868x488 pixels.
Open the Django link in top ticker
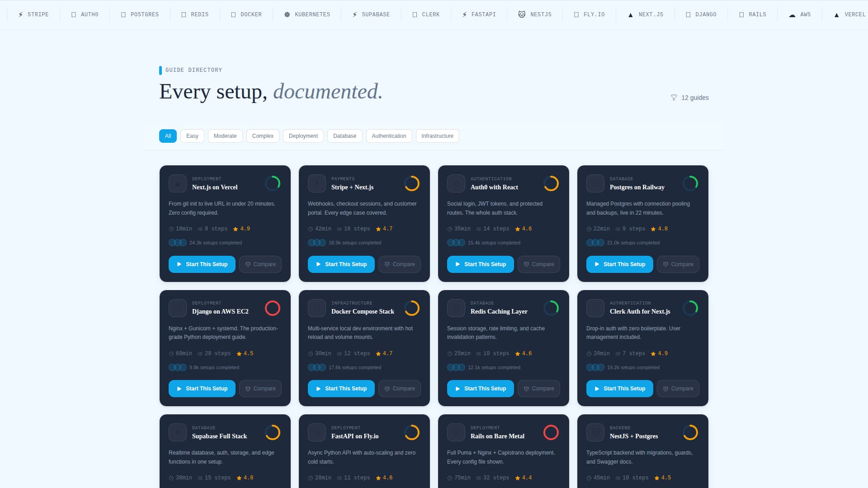click(x=701, y=14)
